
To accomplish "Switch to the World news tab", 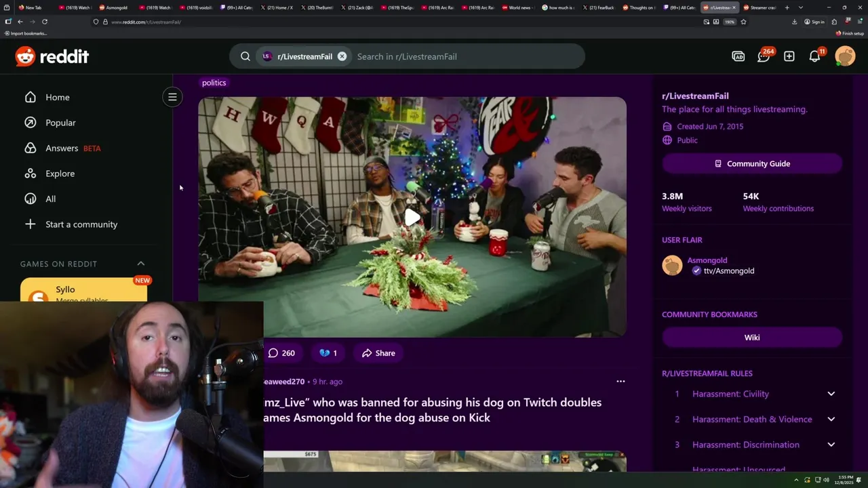I will tap(518, 7).
